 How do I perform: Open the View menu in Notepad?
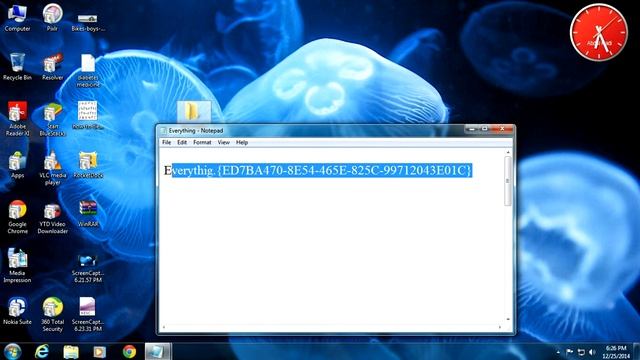pos(223,142)
